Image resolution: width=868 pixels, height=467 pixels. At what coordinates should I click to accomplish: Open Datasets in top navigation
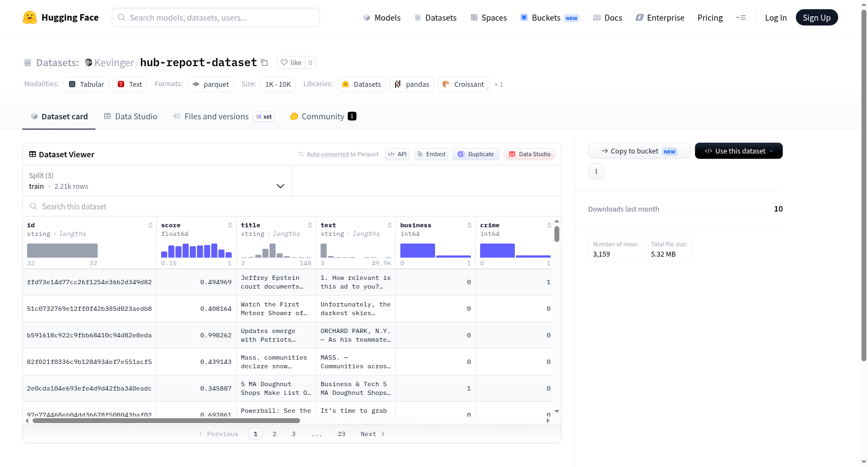(x=435, y=17)
